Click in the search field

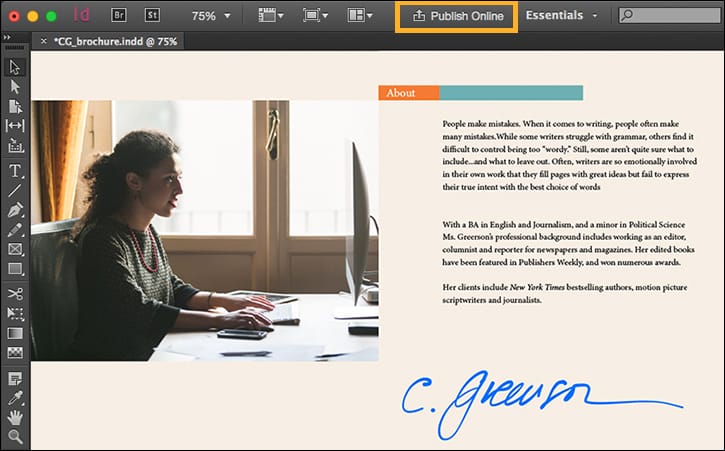coord(672,16)
